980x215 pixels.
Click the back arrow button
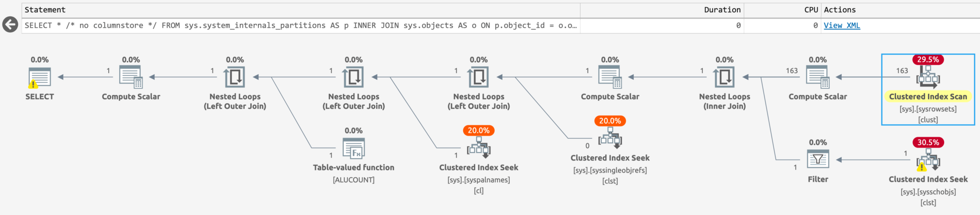[10, 25]
